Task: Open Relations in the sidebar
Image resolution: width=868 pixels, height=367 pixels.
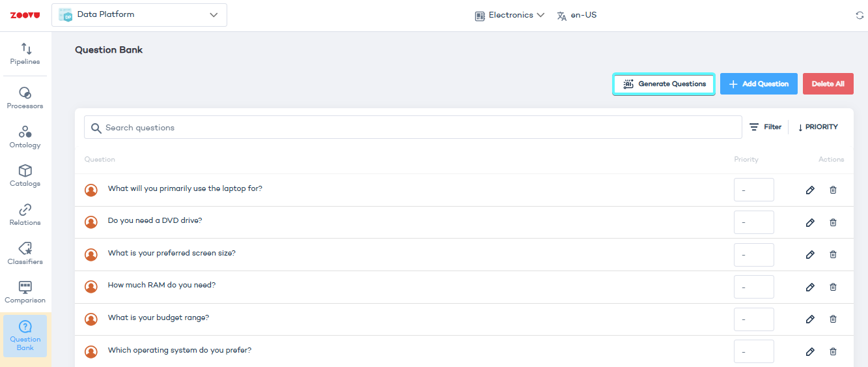Action: [25, 214]
